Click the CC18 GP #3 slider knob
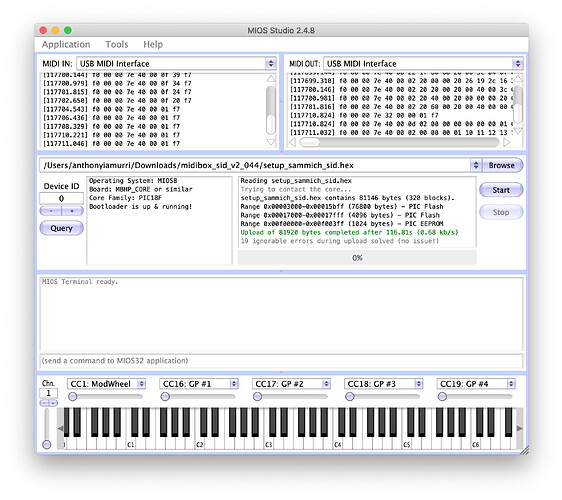This screenshot has height=500, width=562. (x=350, y=397)
